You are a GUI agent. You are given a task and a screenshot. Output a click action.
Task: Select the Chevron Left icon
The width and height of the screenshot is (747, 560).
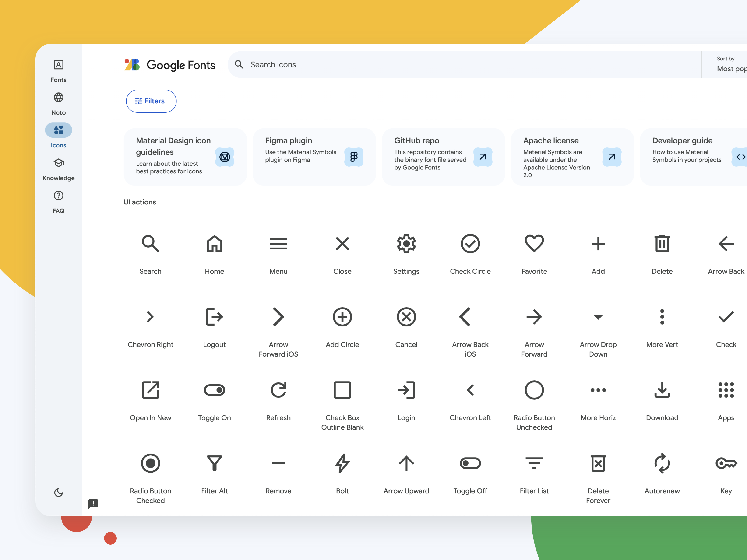pyautogui.click(x=470, y=390)
